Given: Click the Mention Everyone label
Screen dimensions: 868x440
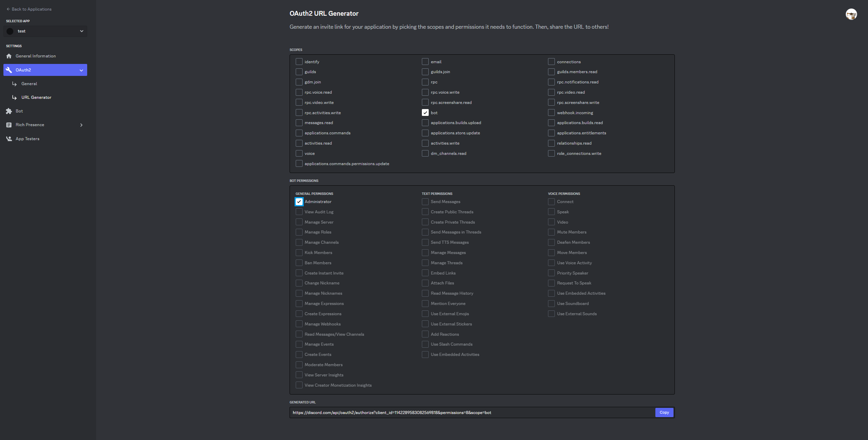Looking at the screenshot, I should pyautogui.click(x=448, y=304).
